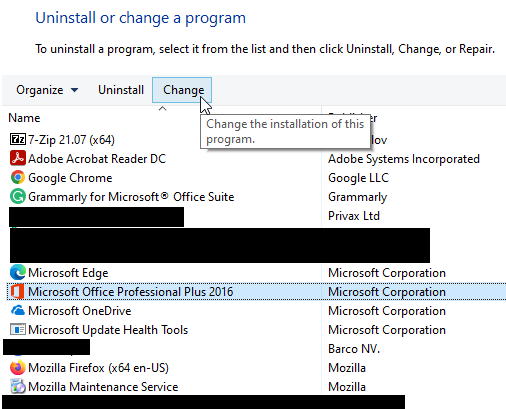Click the Microsoft Edge icon
Screen dimensions: 506x409
pyautogui.click(x=18, y=273)
